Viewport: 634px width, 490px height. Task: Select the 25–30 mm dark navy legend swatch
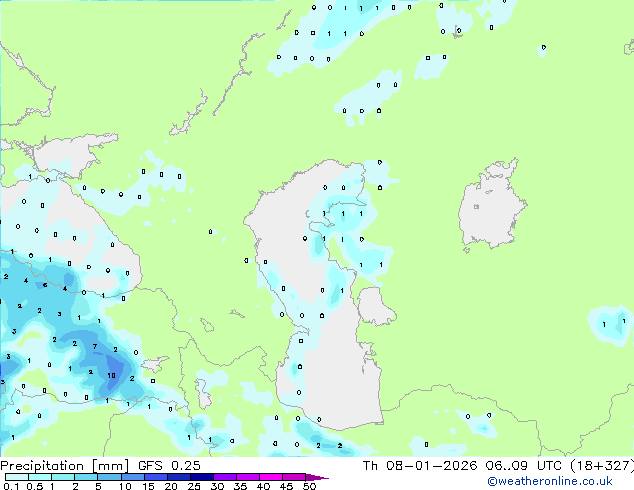coord(201,477)
